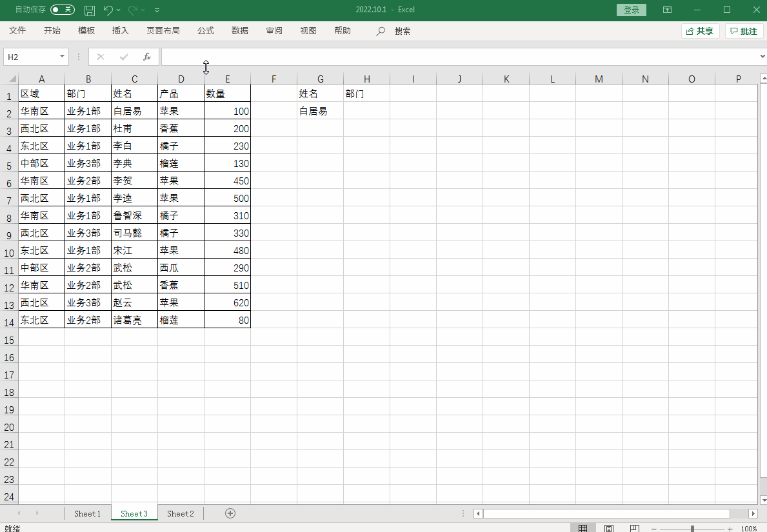
Task: Click the 100% zoom level
Action: coord(749,529)
